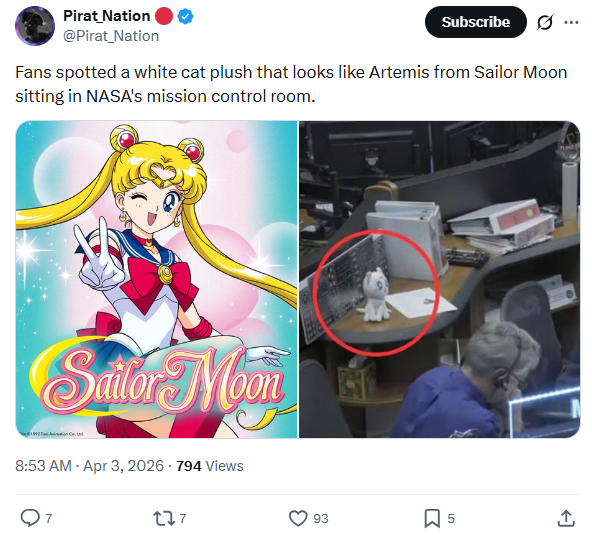Screen dimensions: 592x535
Task: Open the Pirat_Nation profile picture
Action: click(35, 26)
